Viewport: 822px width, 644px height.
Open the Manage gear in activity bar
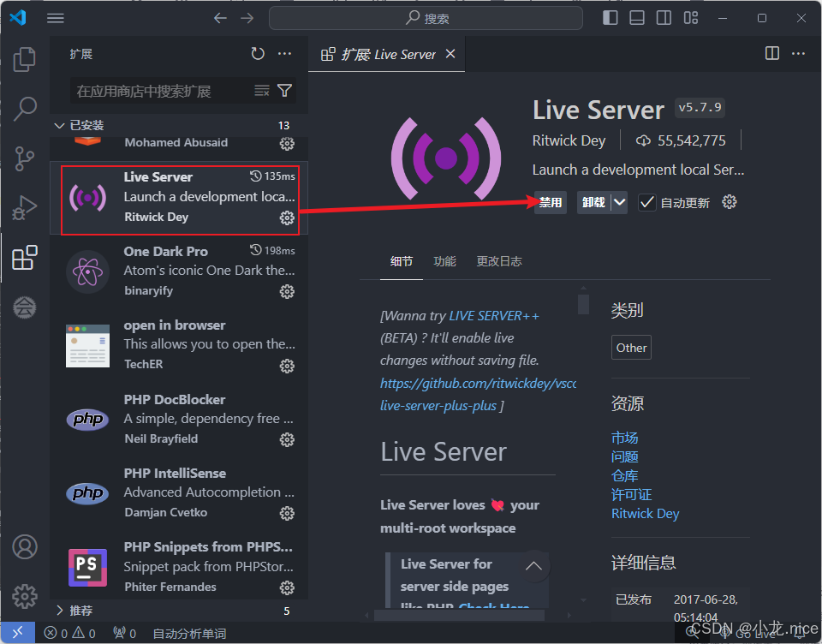pos(25,596)
